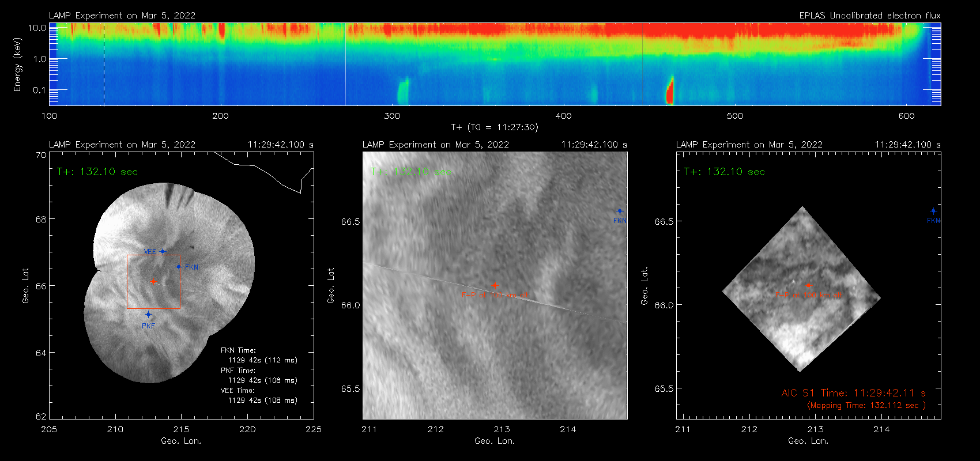Click the '300' tick on the spectrogram time axis
Image resolution: width=980 pixels, height=461 pixels.
392,116
